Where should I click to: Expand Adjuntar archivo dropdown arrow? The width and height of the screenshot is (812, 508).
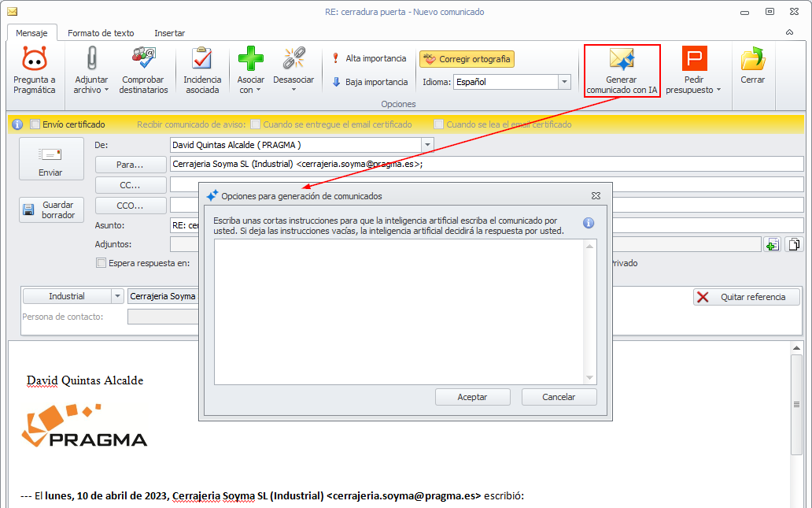tap(106, 91)
